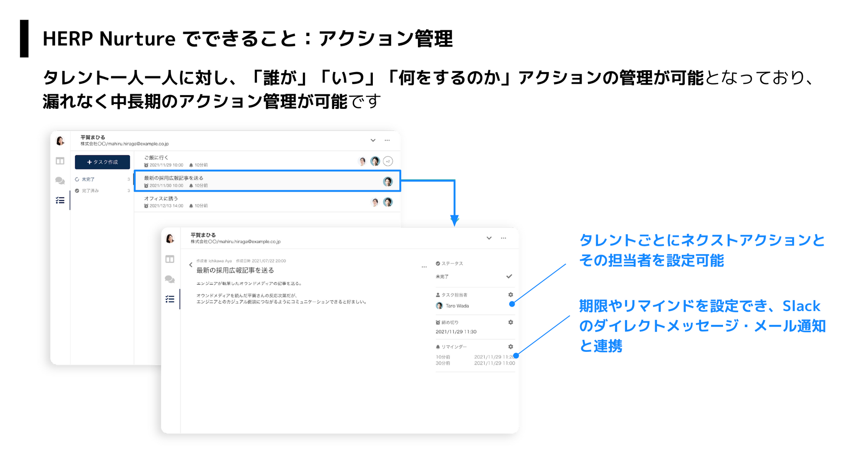
Task: Open the ご飯に行く task
Action: pos(267,161)
